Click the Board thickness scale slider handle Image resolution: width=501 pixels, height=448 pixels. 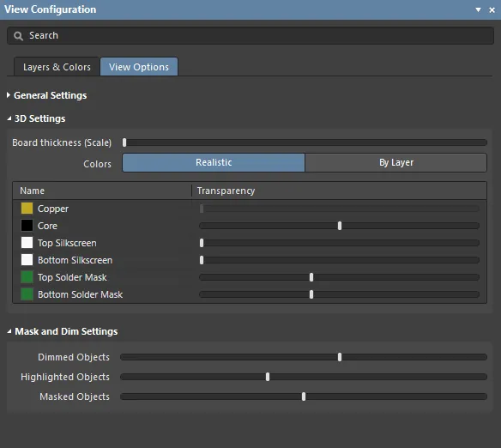coord(124,142)
